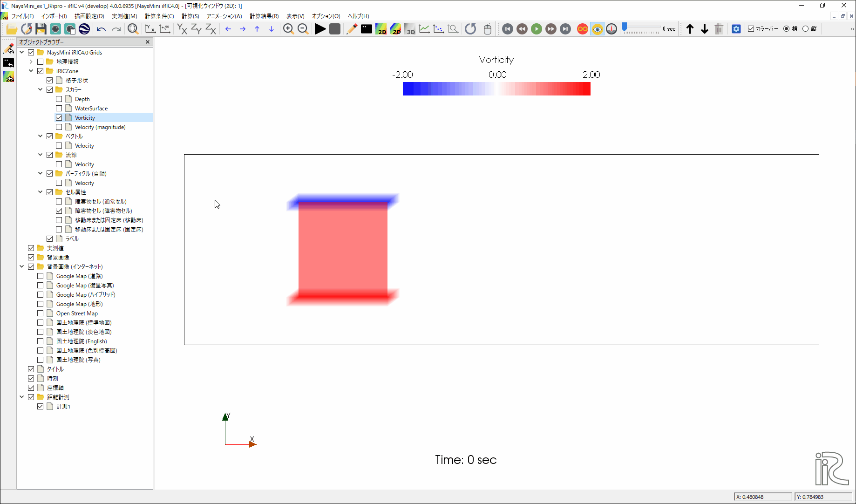Select the 格子形状 tree item
Image resolution: width=856 pixels, height=504 pixels.
[76, 81]
